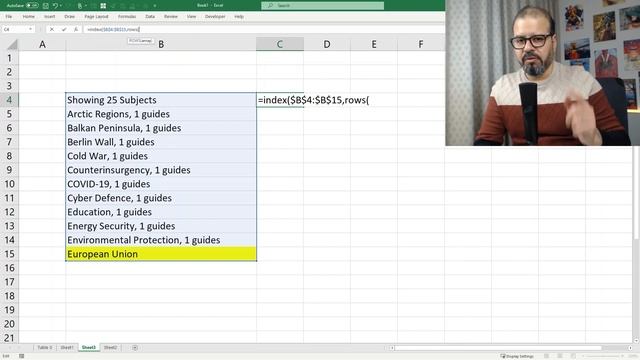This screenshot has height=360, width=640.
Task: Click the touch/mouse mode icon
Action: [80, 6]
